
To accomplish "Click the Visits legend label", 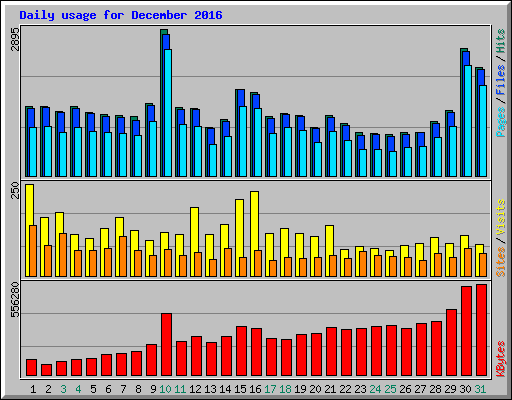I will click(x=500, y=218).
